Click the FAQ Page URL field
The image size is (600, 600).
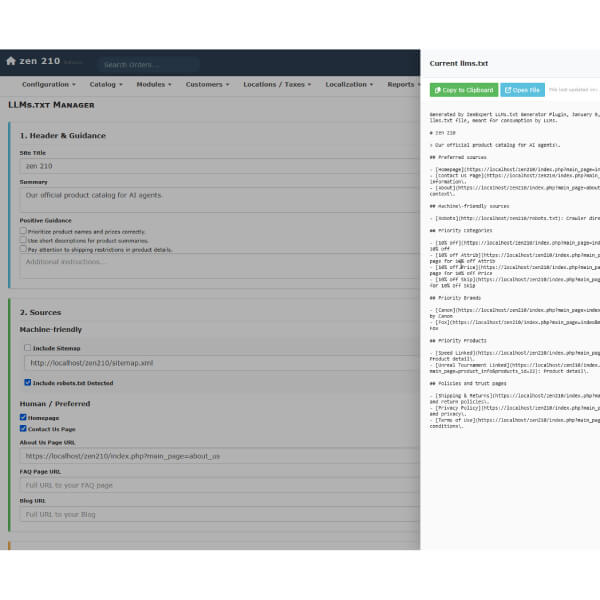[218, 485]
